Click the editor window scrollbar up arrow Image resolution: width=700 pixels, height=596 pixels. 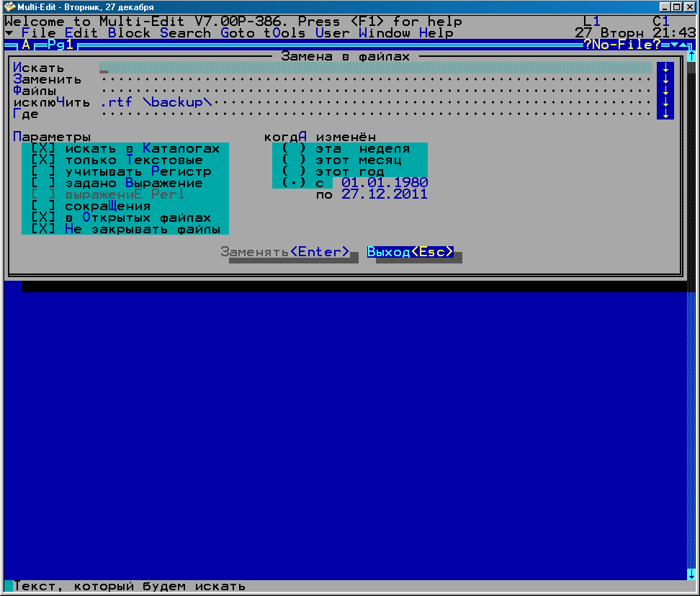(x=691, y=55)
